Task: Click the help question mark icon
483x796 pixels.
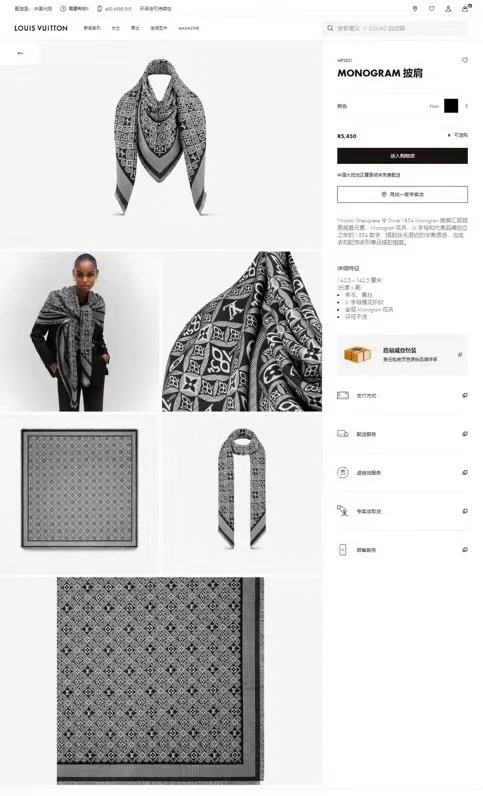Action: pos(63,9)
